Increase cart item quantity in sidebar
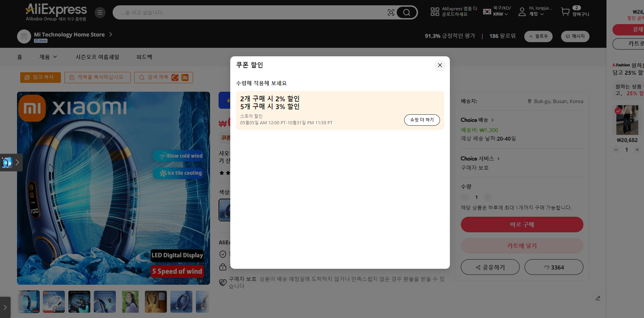This screenshot has height=318, width=644. coord(637,150)
